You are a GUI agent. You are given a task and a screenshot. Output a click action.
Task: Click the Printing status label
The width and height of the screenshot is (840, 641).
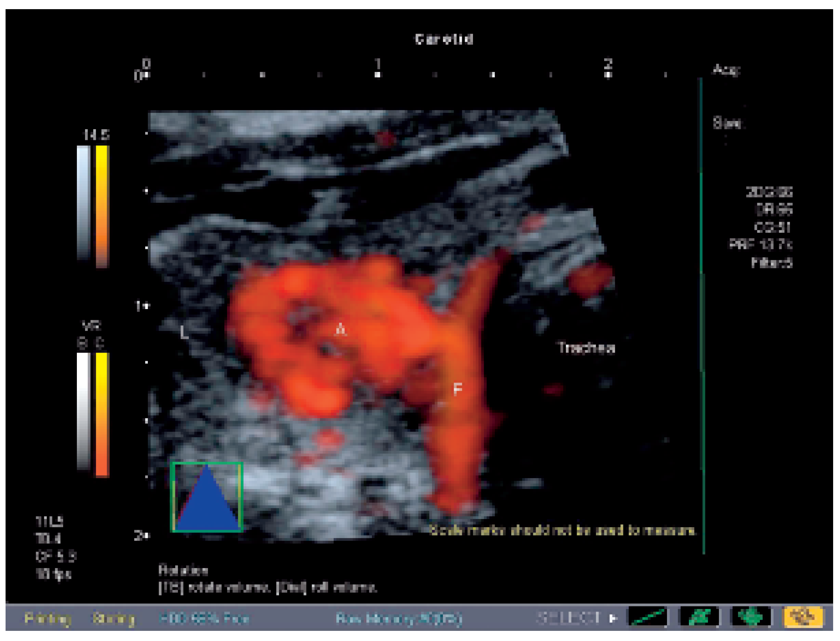pyautogui.click(x=48, y=618)
